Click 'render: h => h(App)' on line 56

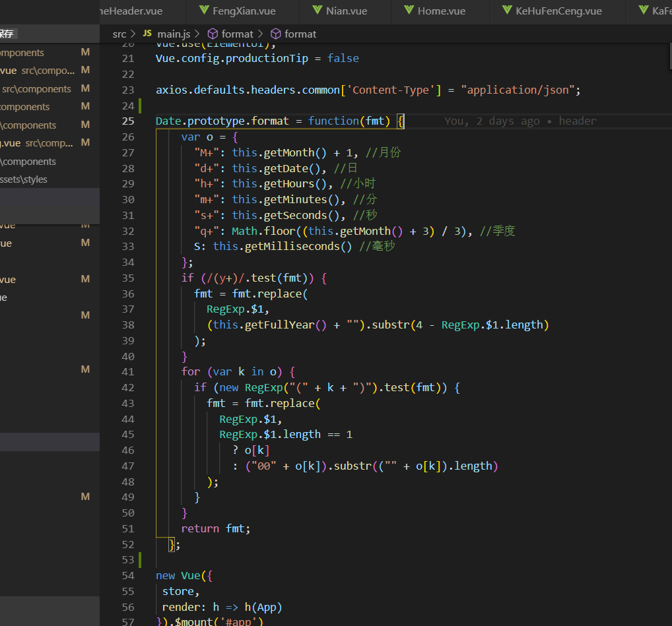[222, 608]
